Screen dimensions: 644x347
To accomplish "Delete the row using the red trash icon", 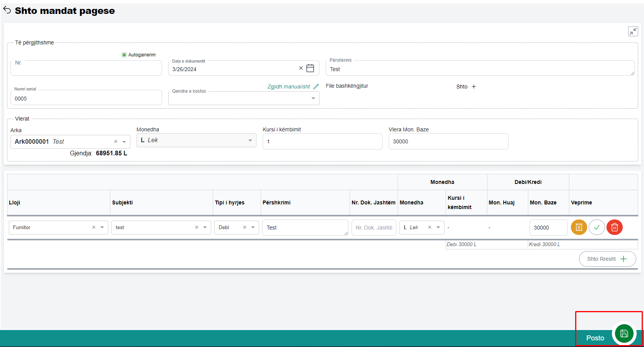I will [x=614, y=228].
